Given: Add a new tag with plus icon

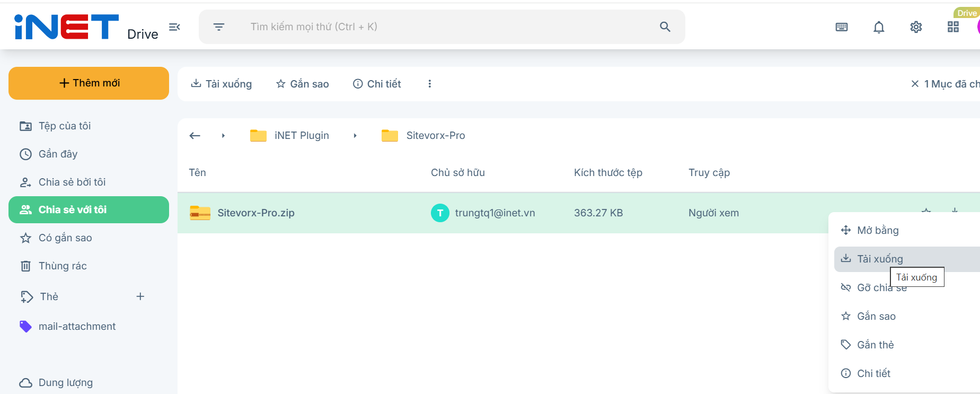Looking at the screenshot, I should (140, 296).
